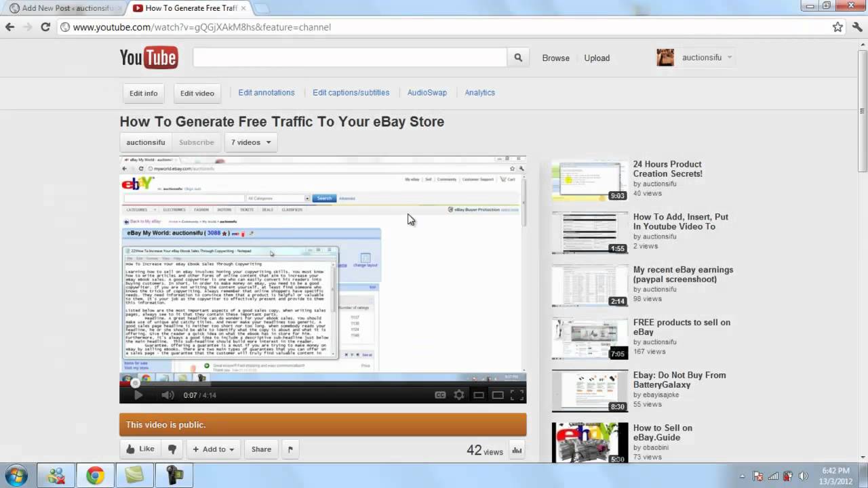Open Chrome wrench settings menu
The width and height of the screenshot is (868, 488).
[856, 27]
